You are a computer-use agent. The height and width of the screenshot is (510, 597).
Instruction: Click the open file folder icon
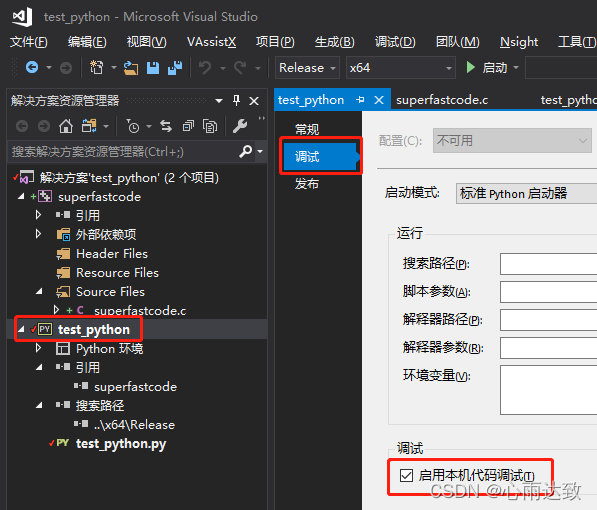click(131, 68)
